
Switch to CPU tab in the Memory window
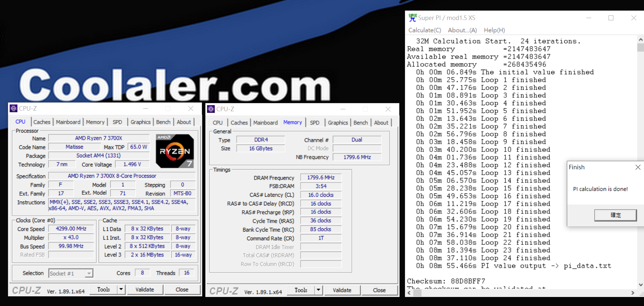tap(218, 123)
